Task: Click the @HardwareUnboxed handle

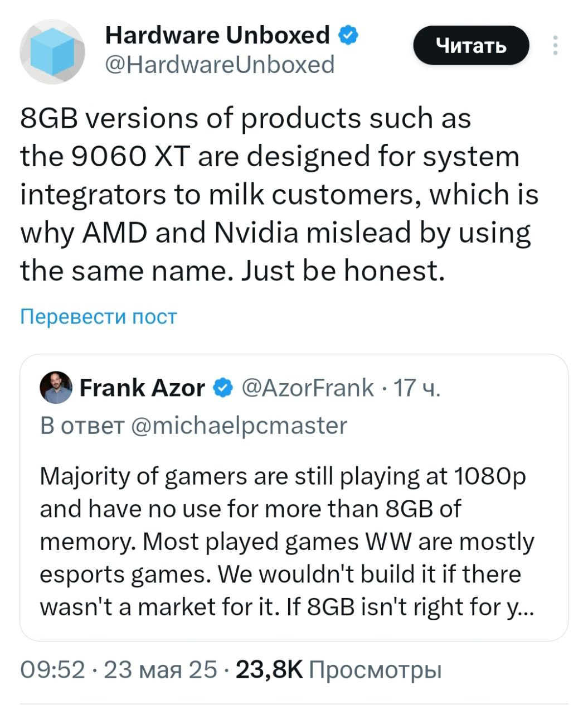Action: coord(220,65)
